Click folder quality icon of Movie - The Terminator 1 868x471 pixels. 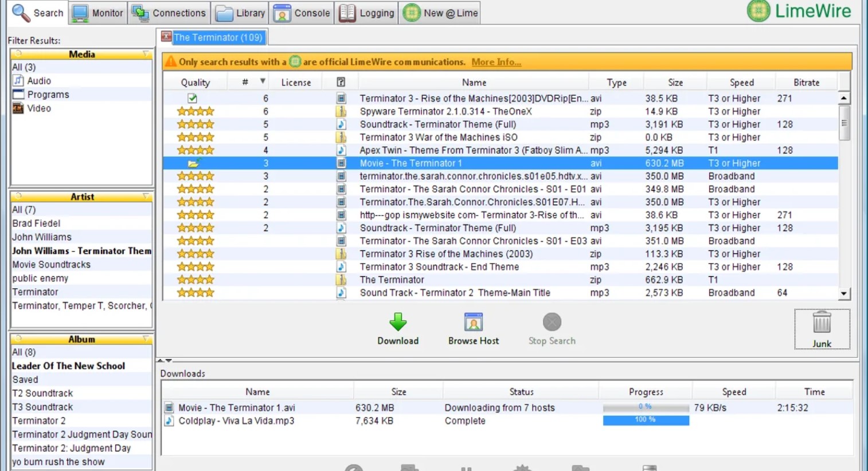[193, 163]
